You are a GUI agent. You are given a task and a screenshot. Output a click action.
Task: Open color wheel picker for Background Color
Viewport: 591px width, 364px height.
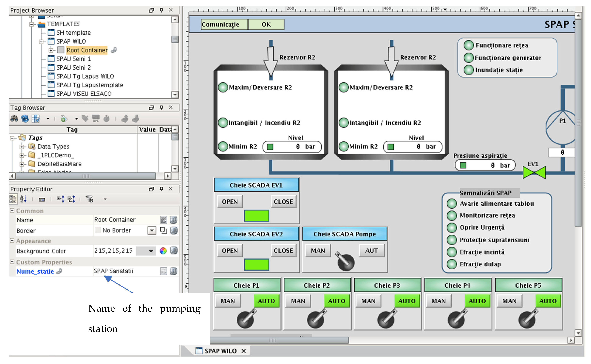click(x=163, y=251)
